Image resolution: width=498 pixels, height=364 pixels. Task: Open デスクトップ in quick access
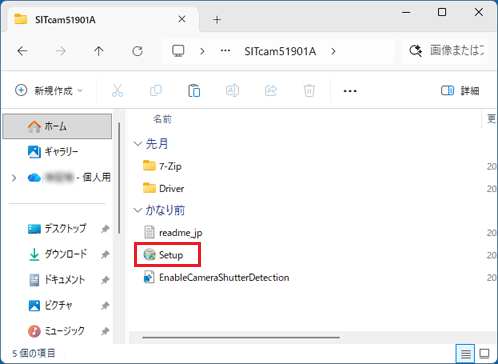[x=57, y=229]
